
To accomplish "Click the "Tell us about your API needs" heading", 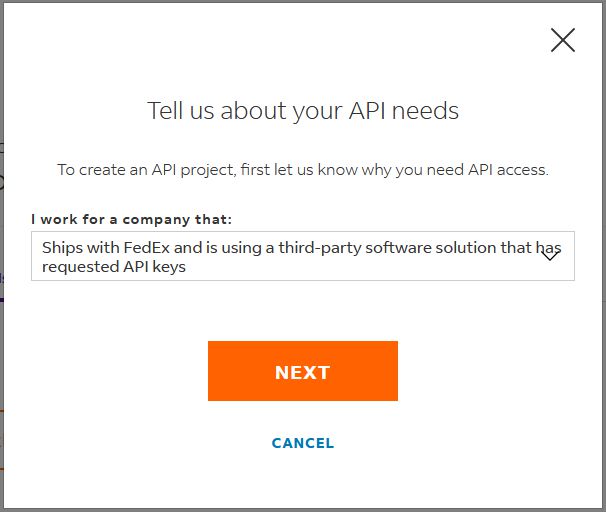I will tap(302, 110).
